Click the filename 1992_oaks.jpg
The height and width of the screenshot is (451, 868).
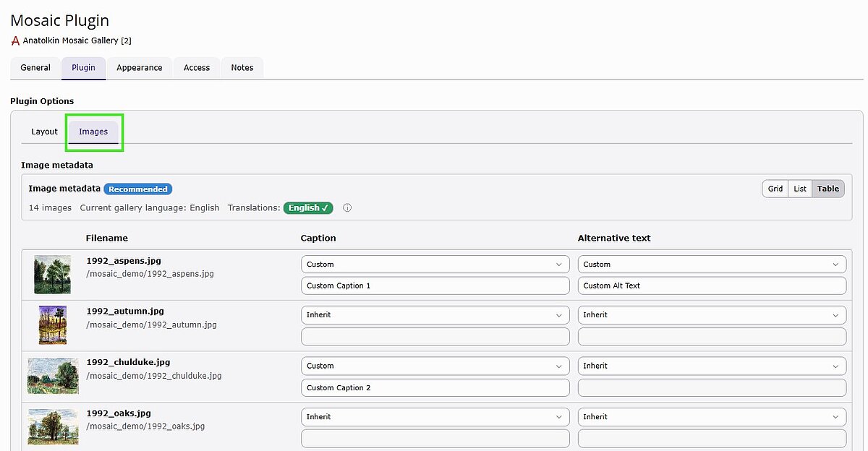coord(119,413)
